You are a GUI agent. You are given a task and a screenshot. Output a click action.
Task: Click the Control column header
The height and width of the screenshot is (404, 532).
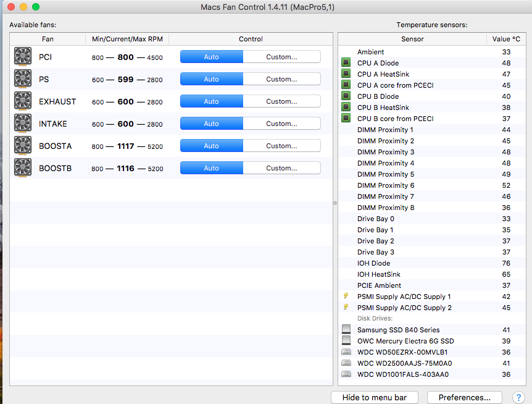coord(251,39)
